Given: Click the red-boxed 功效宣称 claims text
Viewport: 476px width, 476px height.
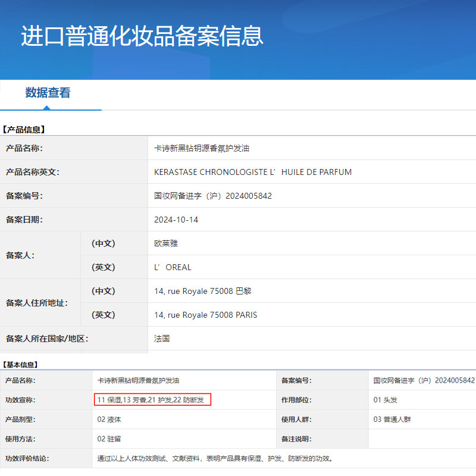Looking at the screenshot, I should tap(152, 399).
